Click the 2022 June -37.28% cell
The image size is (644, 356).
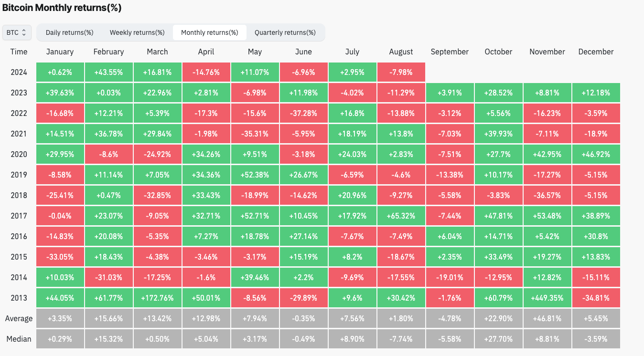(x=303, y=114)
